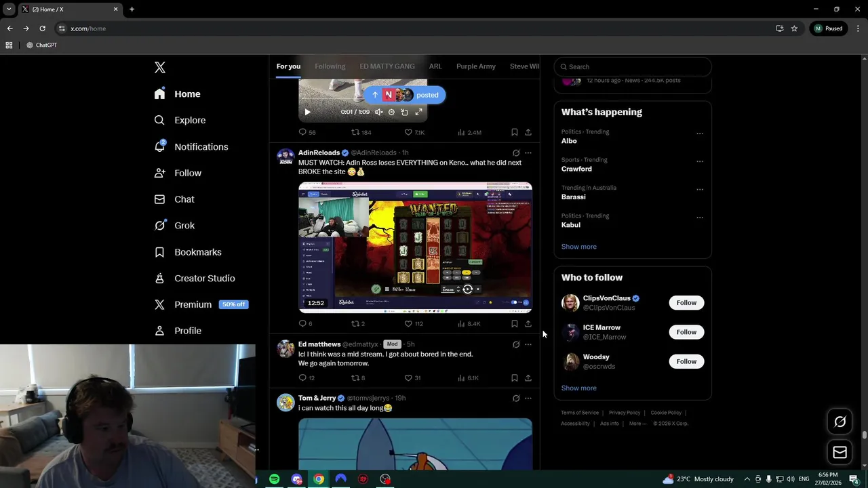Image resolution: width=868 pixels, height=488 pixels.
Task: Open Grok action on AdinReloads post
Action: click(x=516, y=153)
